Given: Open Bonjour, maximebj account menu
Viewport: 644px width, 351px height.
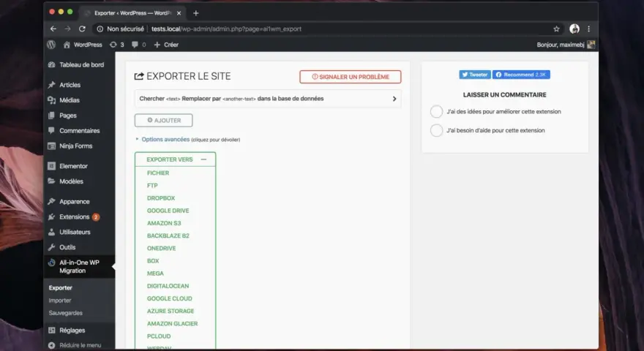Looking at the screenshot, I should 566,45.
